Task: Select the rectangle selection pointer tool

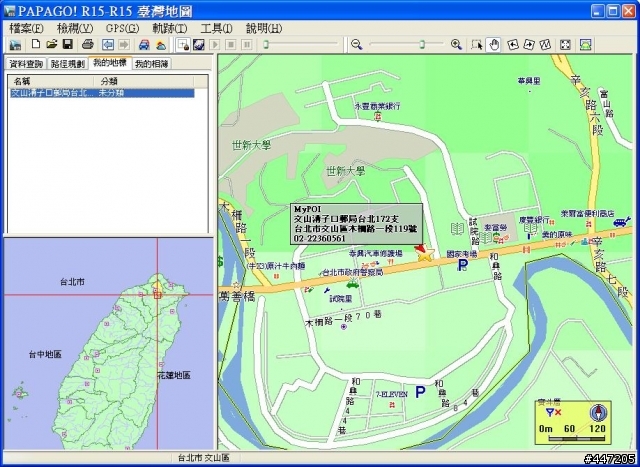Action: pyautogui.click(x=476, y=44)
